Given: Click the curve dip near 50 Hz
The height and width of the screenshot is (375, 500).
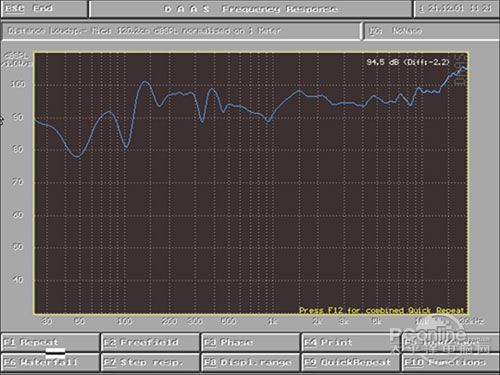Looking at the screenshot, I should [x=78, y=156].
